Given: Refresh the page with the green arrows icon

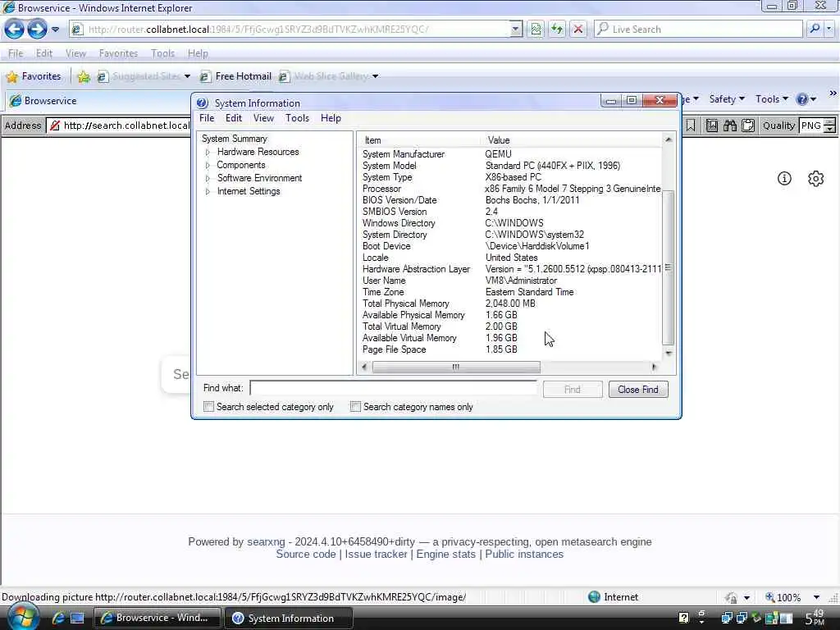Looking at the screenshot, I should point(557,29).
